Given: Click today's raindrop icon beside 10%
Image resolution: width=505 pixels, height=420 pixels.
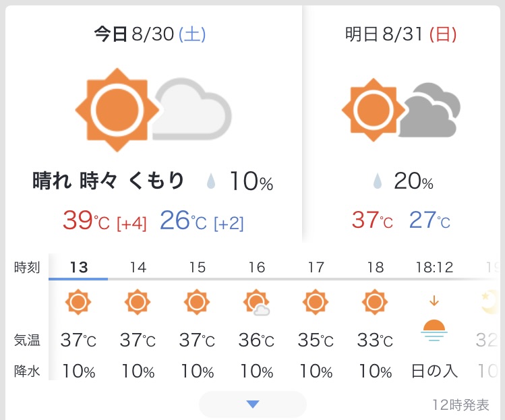Looking at the screenshot, I should pos(212,182).
